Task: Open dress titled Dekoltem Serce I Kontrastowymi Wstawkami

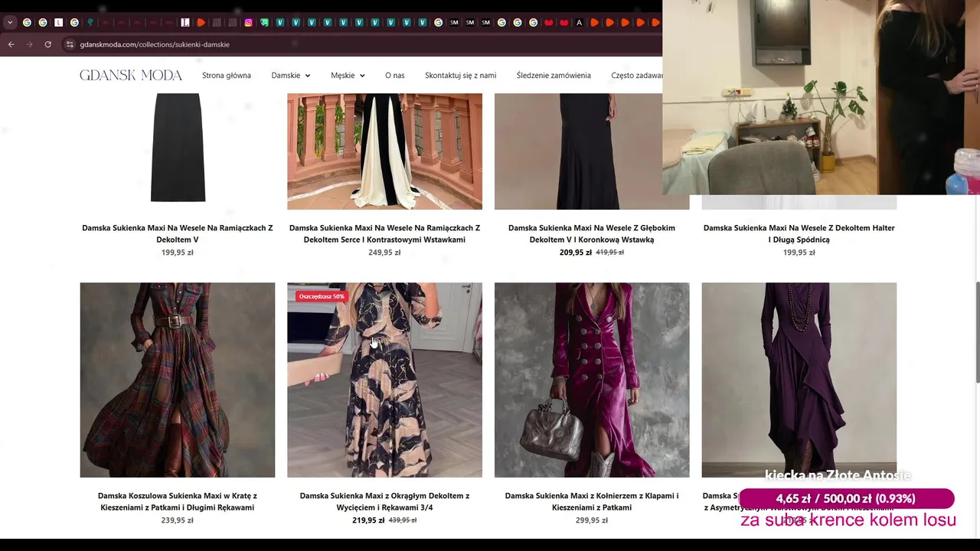Action: (x=384, y=233)
